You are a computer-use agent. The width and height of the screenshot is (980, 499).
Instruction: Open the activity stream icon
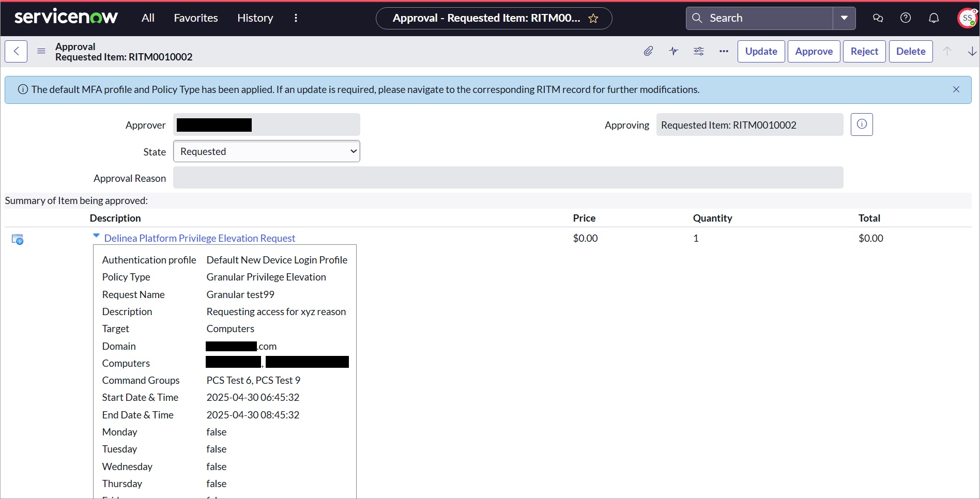(x=673, y=51)
